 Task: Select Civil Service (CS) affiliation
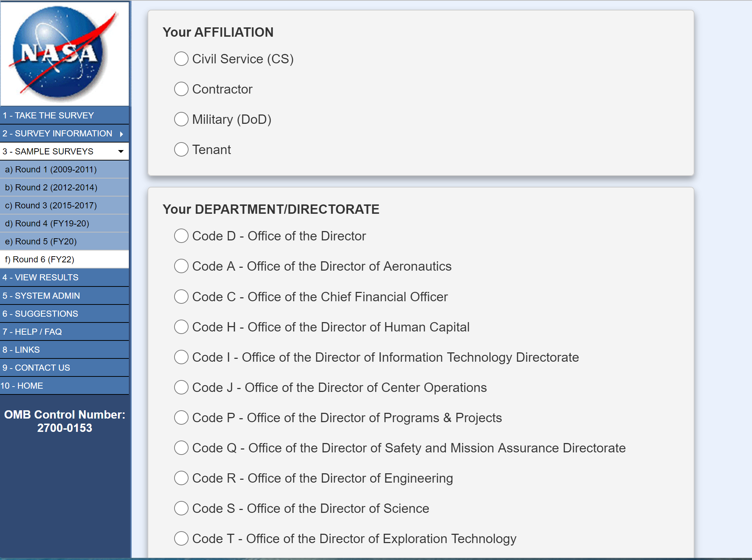point(181,59)
